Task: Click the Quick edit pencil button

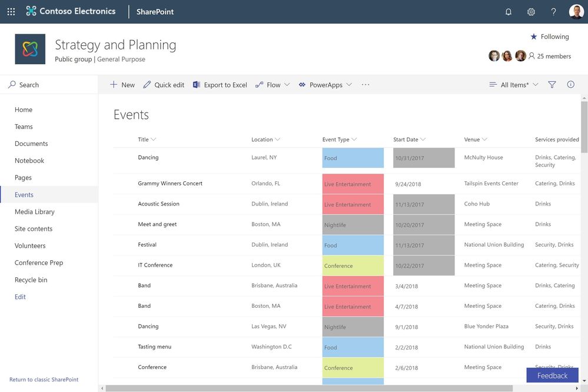Action: [164, 85]
